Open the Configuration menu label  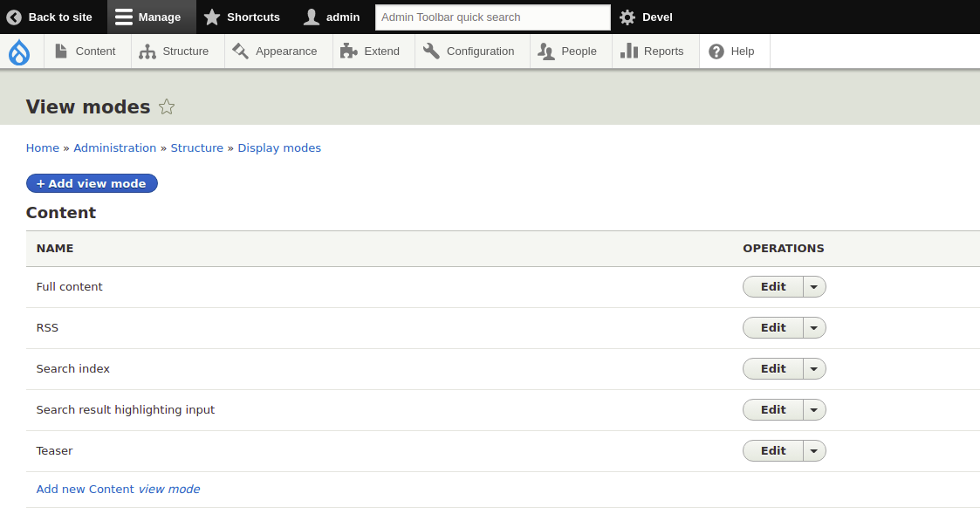pyautogui.click(x=481, y=51)
